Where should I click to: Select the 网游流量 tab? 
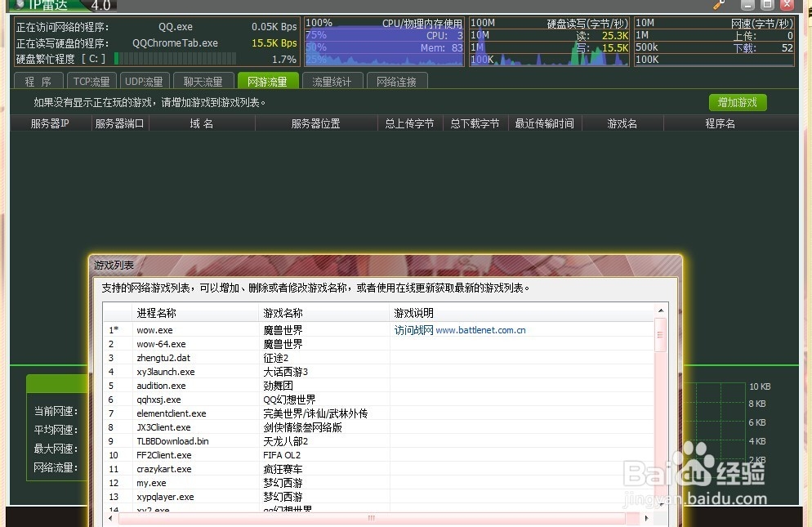[267, 82]
